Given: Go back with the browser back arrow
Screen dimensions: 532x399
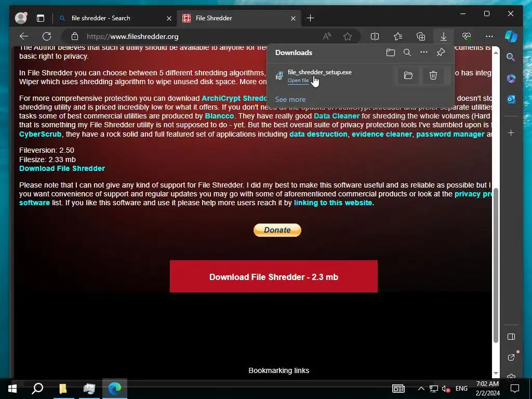Looking at the screenshot, I should tap(24, 36).
